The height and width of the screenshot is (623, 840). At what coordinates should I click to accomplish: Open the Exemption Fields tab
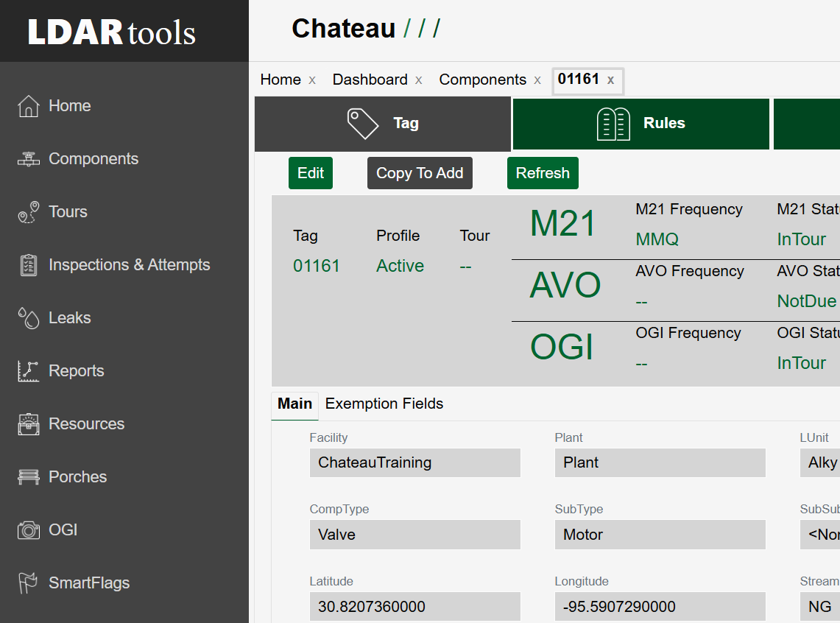click(384, 404)
